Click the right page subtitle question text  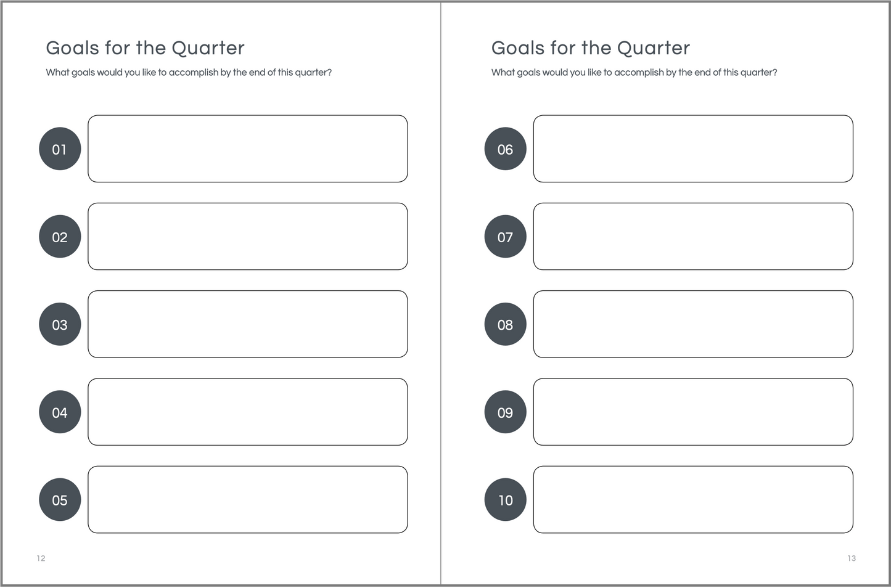tap(634, 73)
